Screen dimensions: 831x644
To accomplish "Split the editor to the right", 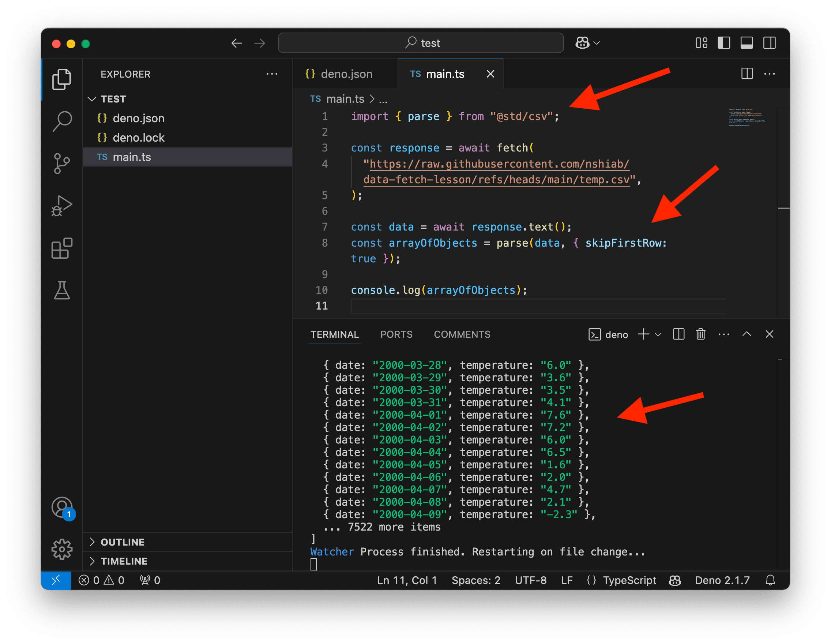I will click(x=747, y=74).
